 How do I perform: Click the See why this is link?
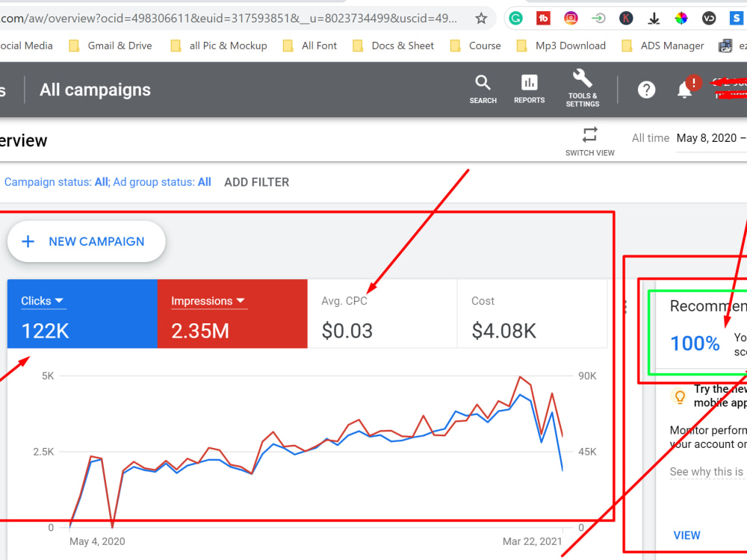pyautogui.click(x=707, y=472)
